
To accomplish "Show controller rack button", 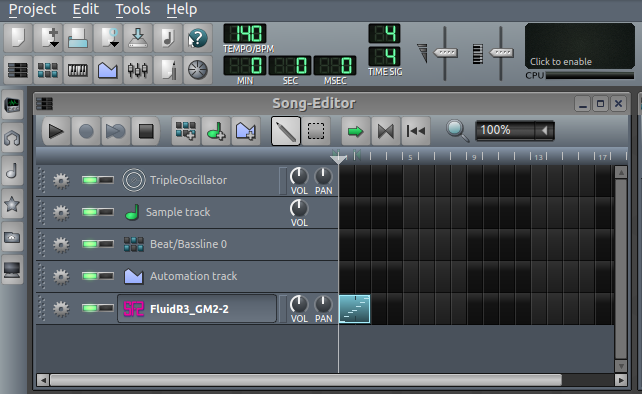I will 198,70.
